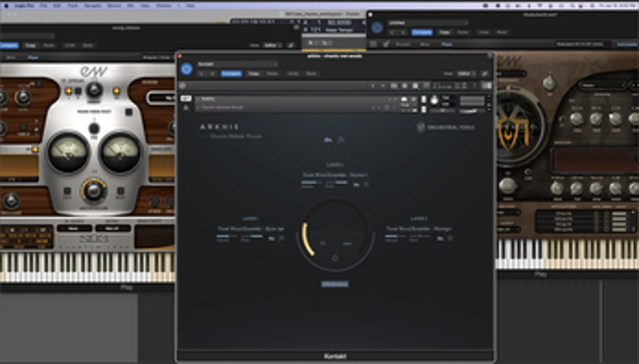Toggle the power icon inside the Arkhis orb
The image size is (639, 364).
[335, 258]
